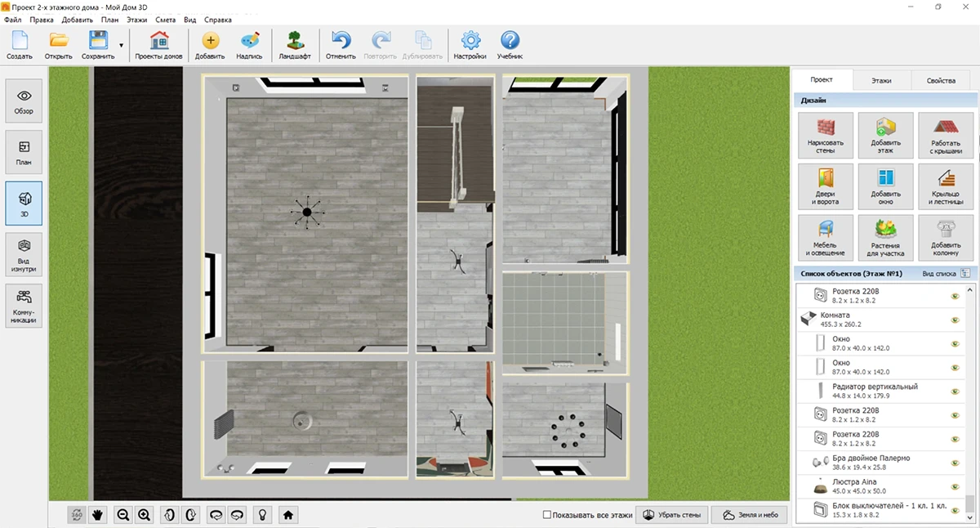The height and width of the screenshot is (528, 980).
Task: Switch to the Этажи panel tab
Action: 881,81
